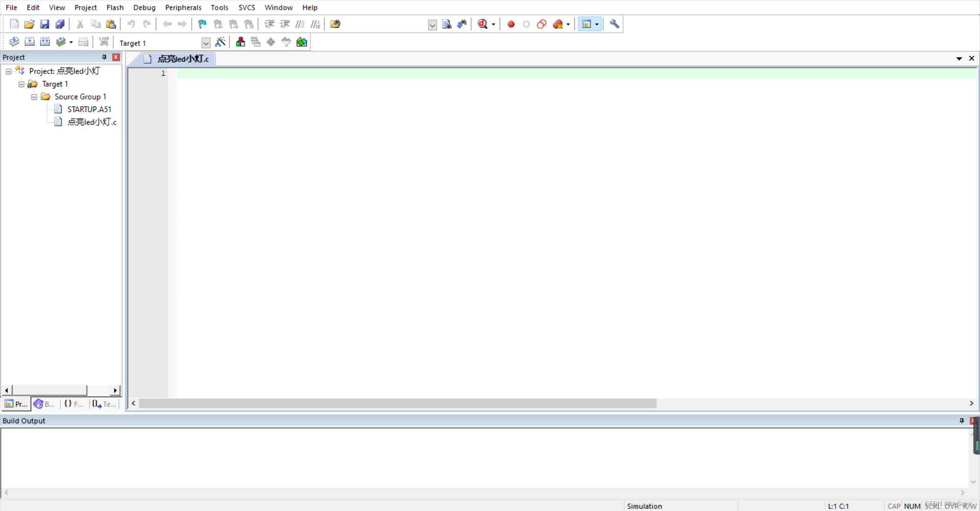This screenshot has height=511, width=980.
Task: Open the debug session dropdown arrow
Action: coord(493,24)
